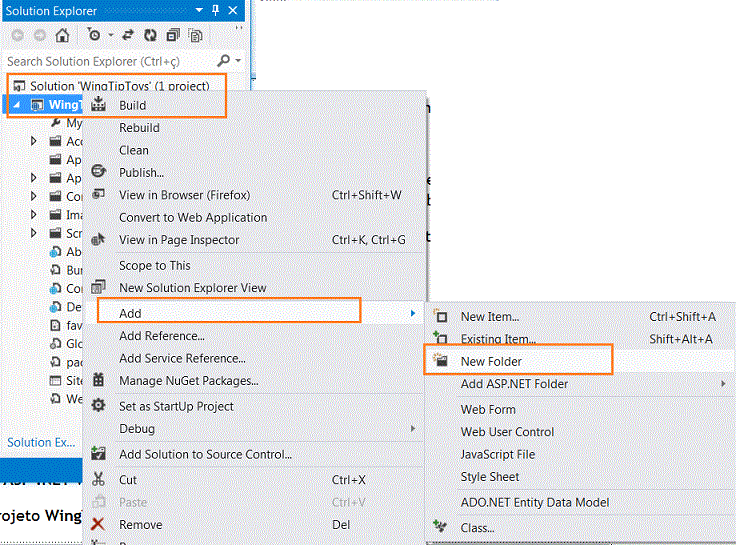Click the Forward navigation arrow icon
Viewport: 736px width, 545px height.
(x=40, y=35)
